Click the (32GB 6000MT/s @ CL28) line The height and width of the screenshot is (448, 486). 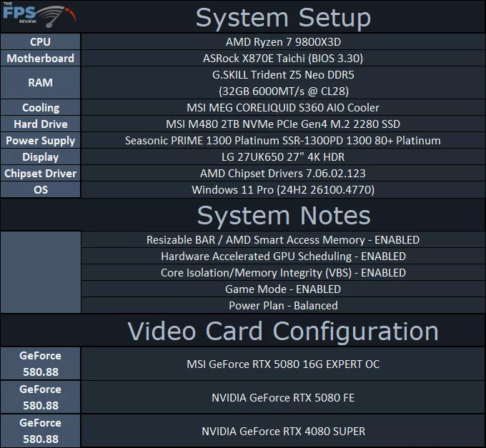[284, 91]
